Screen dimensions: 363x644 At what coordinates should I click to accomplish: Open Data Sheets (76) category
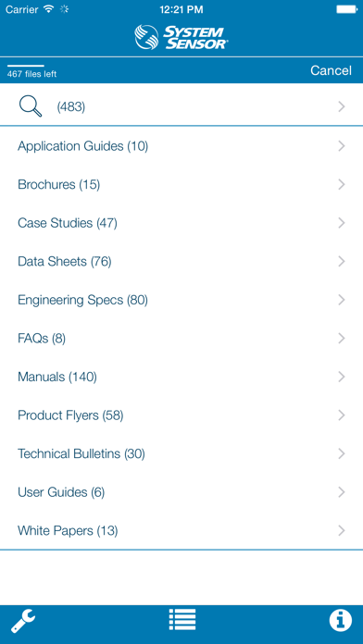181,262
